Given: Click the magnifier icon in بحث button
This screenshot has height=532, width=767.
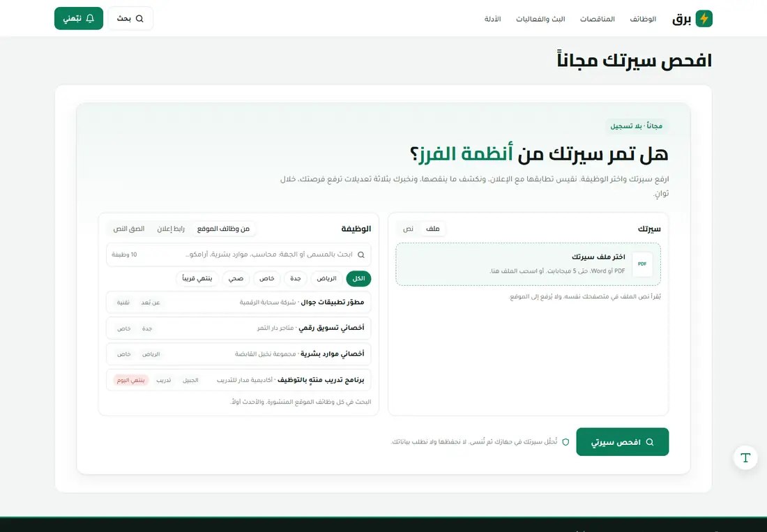Looking at the screenshot, I should (139, 19).
